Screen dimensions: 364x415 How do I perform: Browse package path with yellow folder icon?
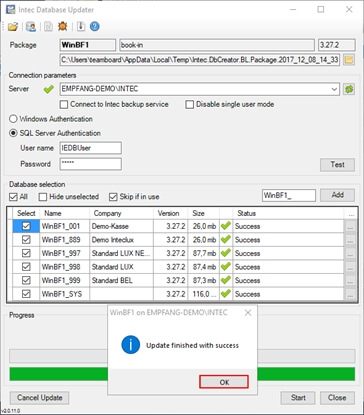point(349,60)
